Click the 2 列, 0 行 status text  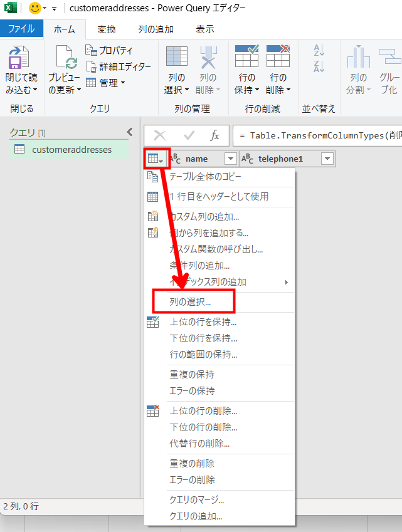coord(21,506)
